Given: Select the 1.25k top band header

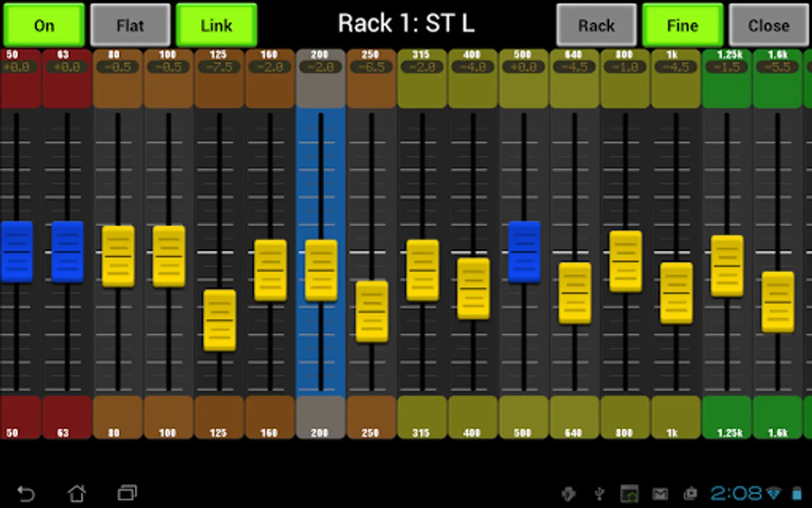Looking at the screenshot, I should [x=727, y=78].
